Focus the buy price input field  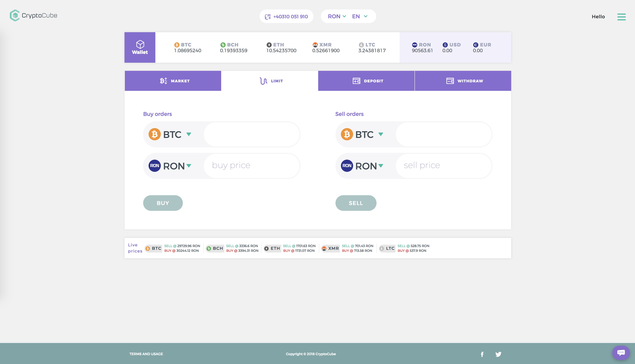coord(252,166)
